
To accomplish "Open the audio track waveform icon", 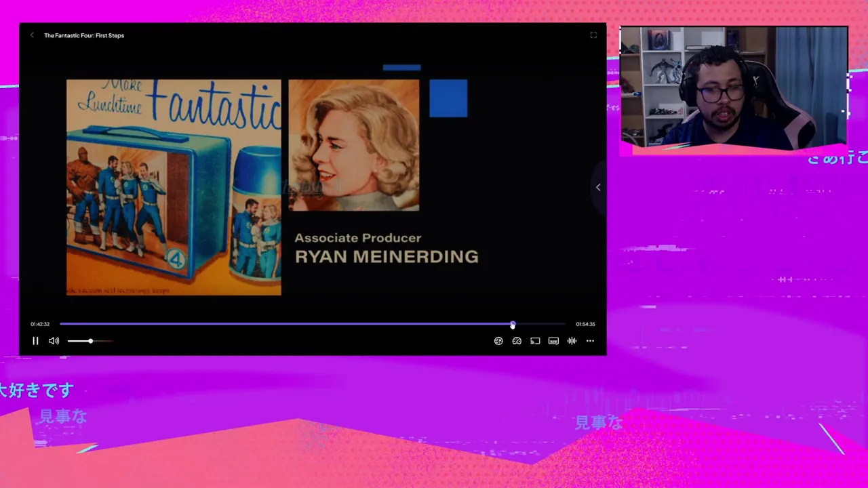I will [x=572, y=341].
